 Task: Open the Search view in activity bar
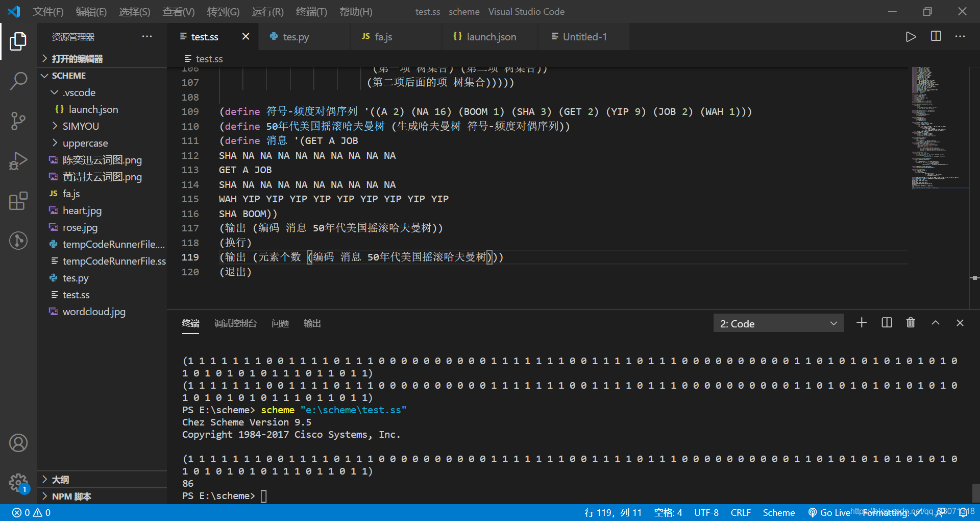click(18, 81)
